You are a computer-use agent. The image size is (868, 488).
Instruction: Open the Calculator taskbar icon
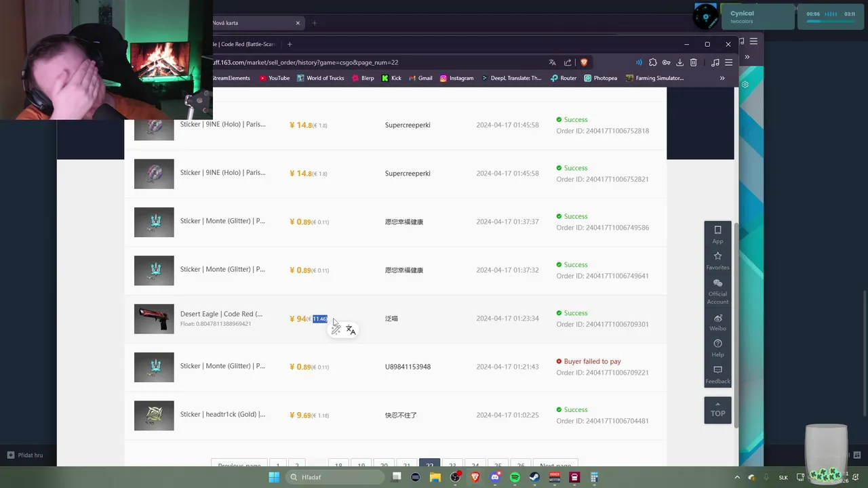(x=594, y=477)
